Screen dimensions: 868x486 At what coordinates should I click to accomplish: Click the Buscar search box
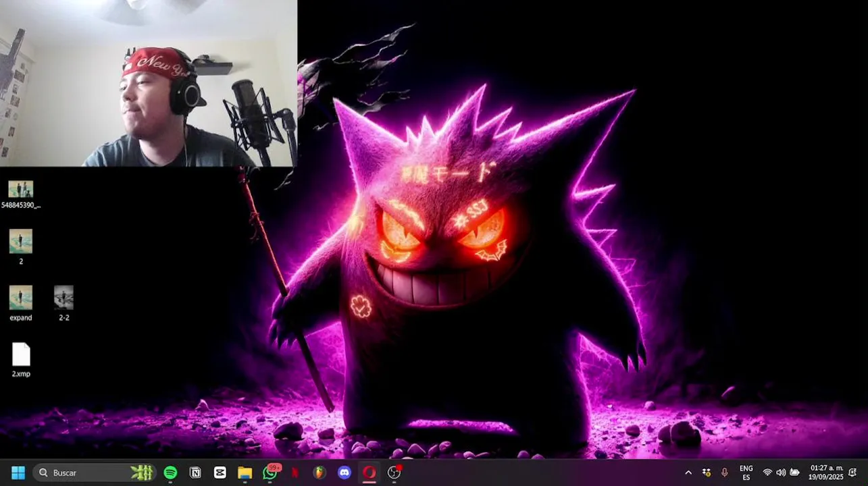pyautogui.click(x=95, y=473)
